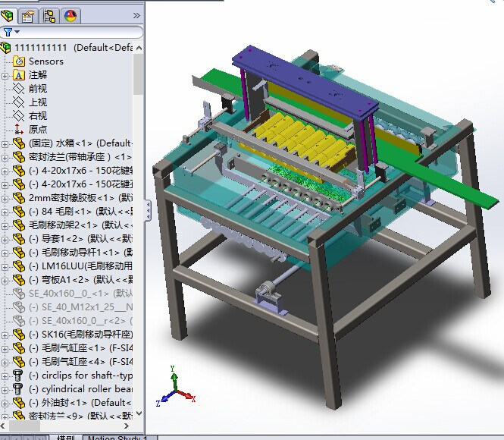
Task: Select the 原点 origin icon in tree
Action: [x=19, y=130]
